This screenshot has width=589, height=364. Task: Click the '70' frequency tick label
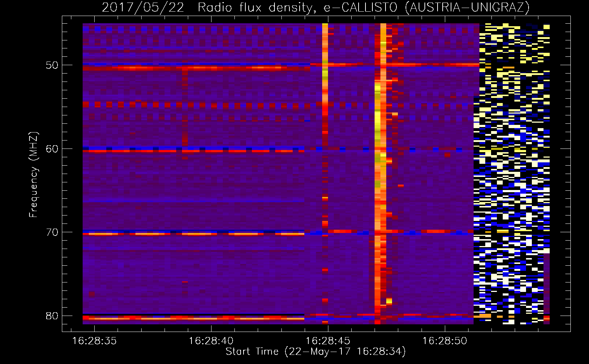52,232
